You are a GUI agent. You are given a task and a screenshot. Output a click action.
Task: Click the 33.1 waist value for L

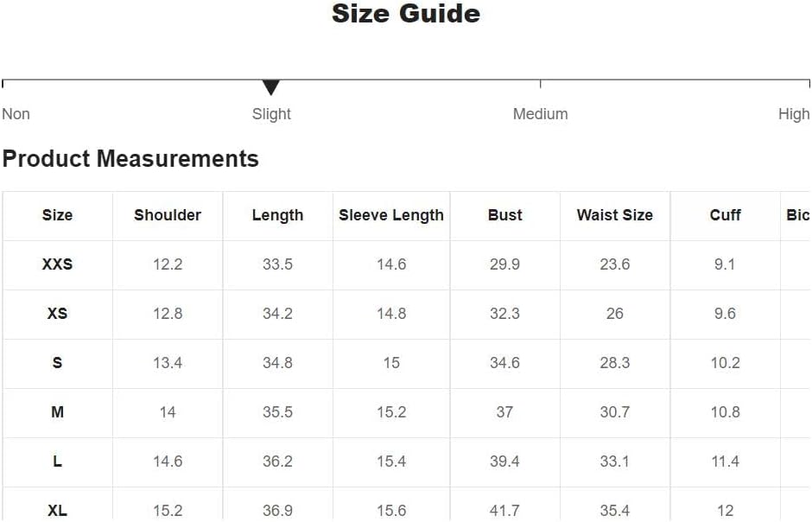point(615,462)
